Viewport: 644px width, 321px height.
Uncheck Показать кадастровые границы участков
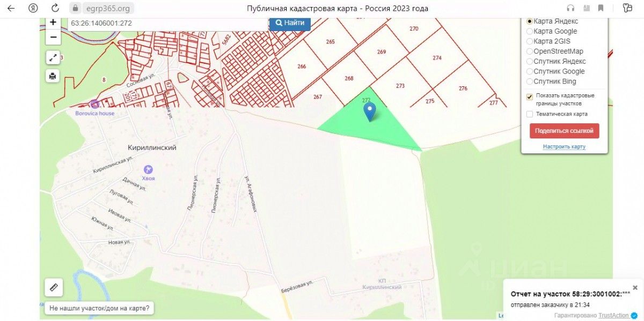pyautogui.click(x=530, y=96)
